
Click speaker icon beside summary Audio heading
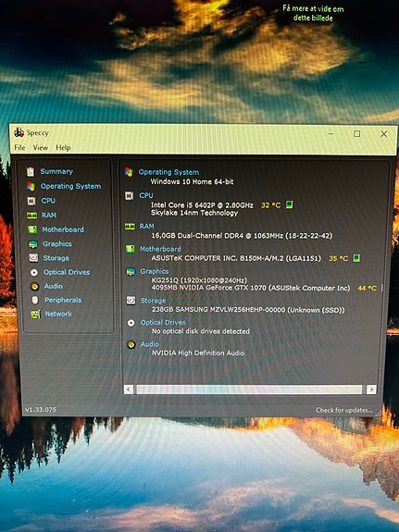pos(131,345)
